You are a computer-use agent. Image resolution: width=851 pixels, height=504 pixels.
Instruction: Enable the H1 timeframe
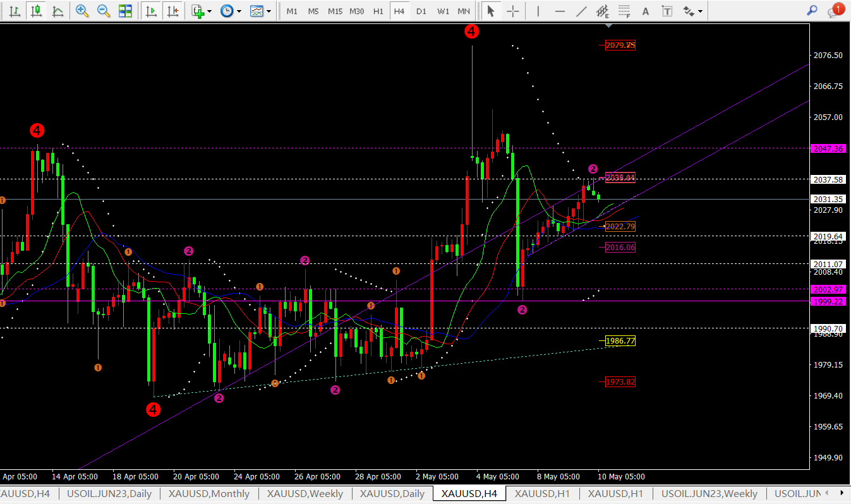click(x=378, y=11)
